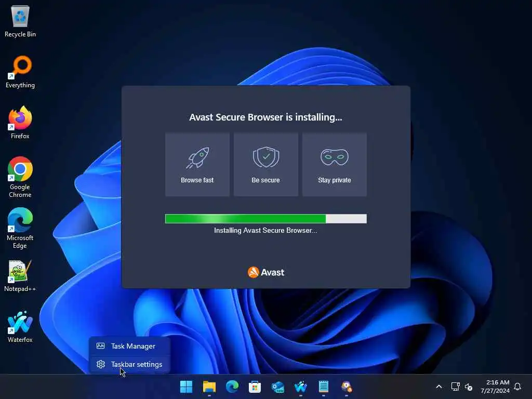Open File Explorer from the taskbar

tap(209, 387)
